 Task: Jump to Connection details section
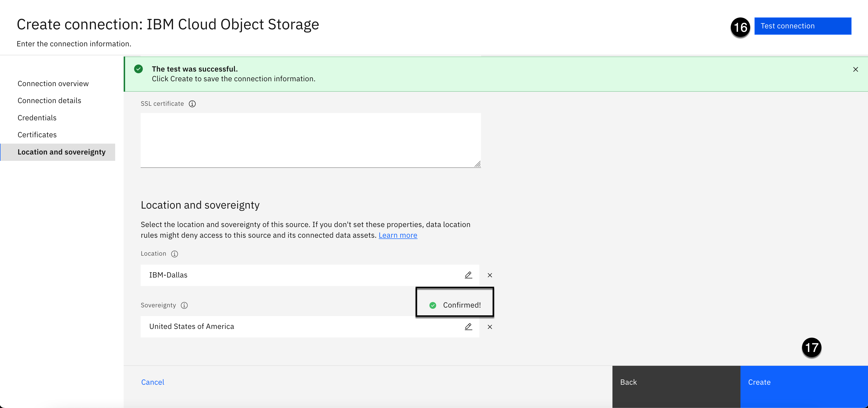coord(49,101)
